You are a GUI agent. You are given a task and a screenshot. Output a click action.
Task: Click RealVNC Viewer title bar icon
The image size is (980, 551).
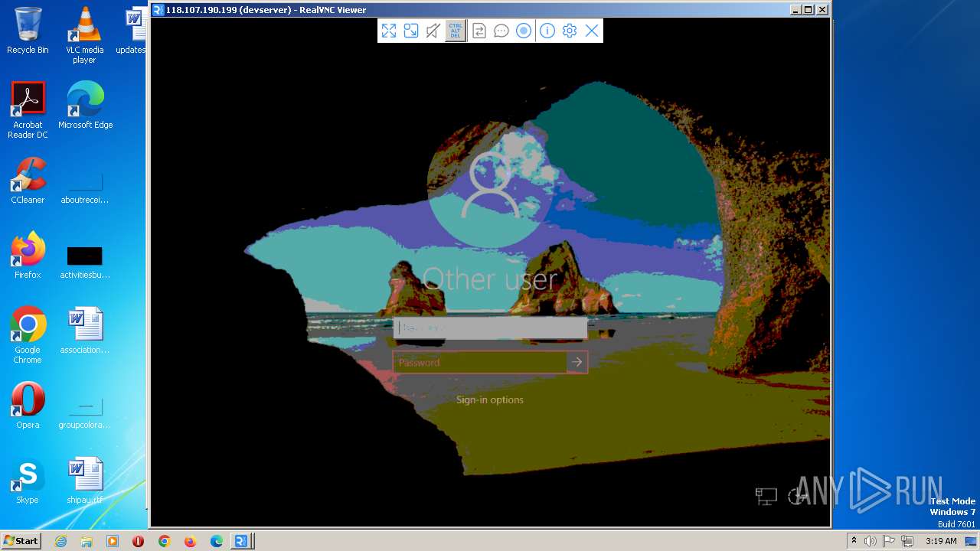158,10
